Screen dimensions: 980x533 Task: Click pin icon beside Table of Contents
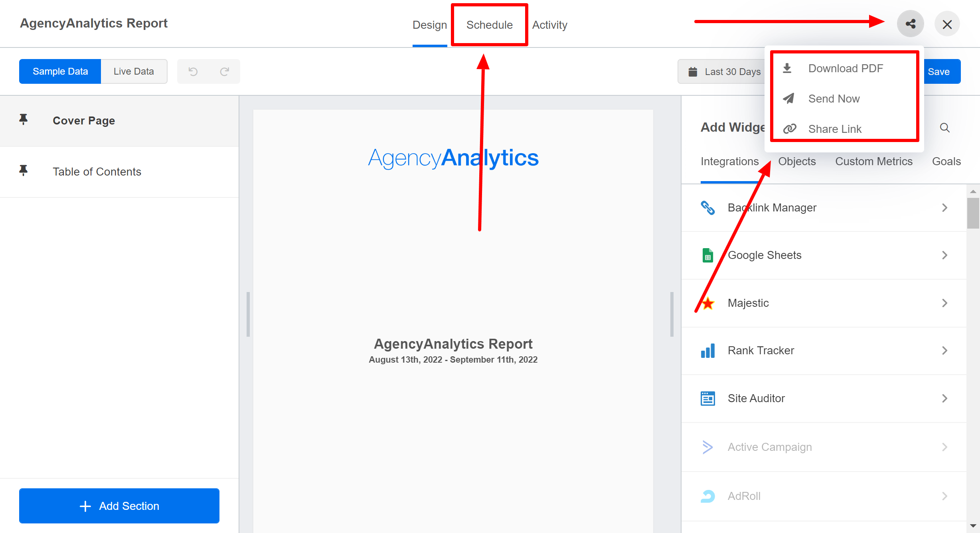click(24, 171)
